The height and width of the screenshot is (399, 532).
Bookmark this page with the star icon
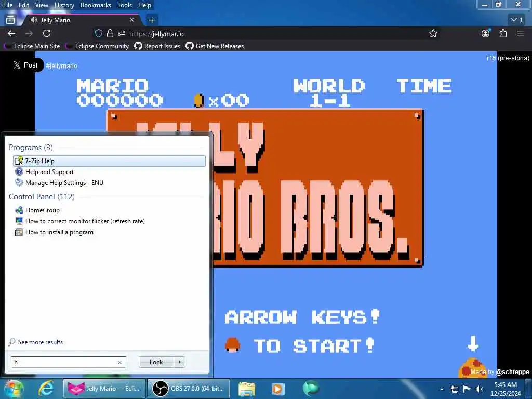pyautogui.click(x=433, y=33)
